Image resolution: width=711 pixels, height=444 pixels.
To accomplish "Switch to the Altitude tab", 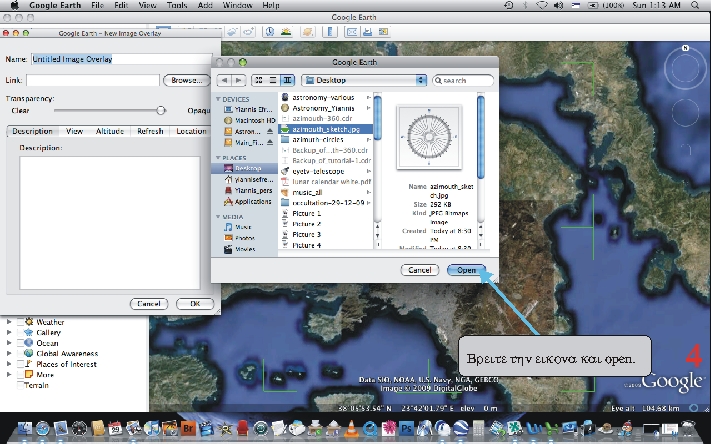I will coord(110,131).
